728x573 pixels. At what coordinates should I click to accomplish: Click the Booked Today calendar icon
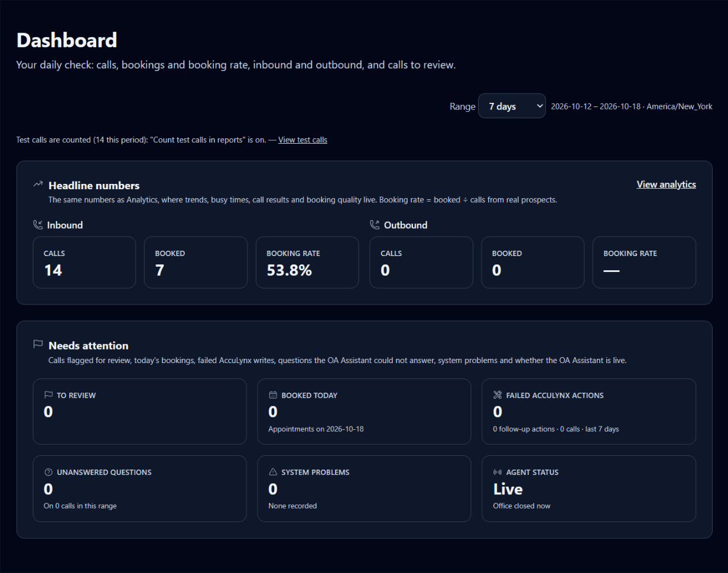tap(273, 395)
